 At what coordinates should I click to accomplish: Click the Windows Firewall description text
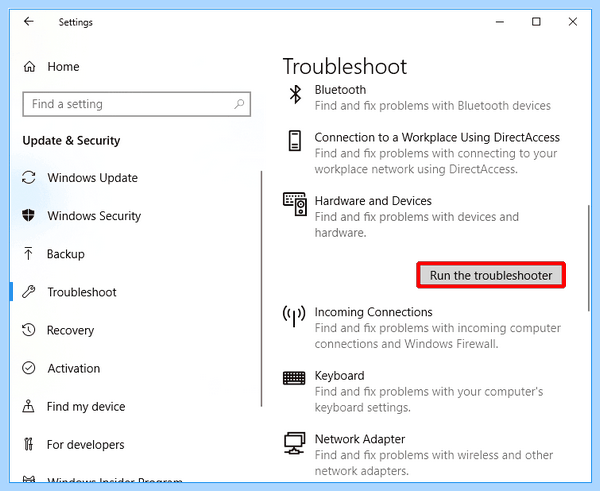pos(437,336)
